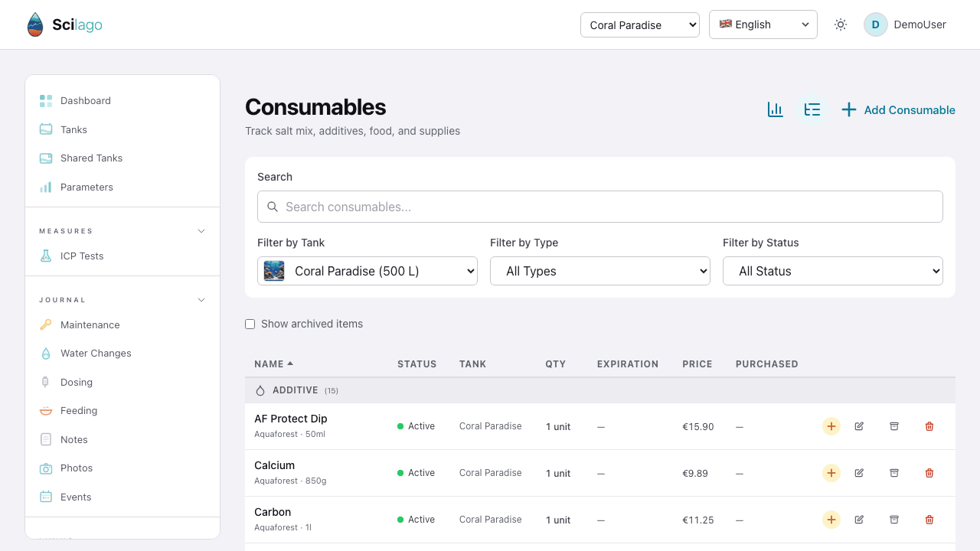Open the Coral Paradise tank selector in header

click(x=640, y=24)
